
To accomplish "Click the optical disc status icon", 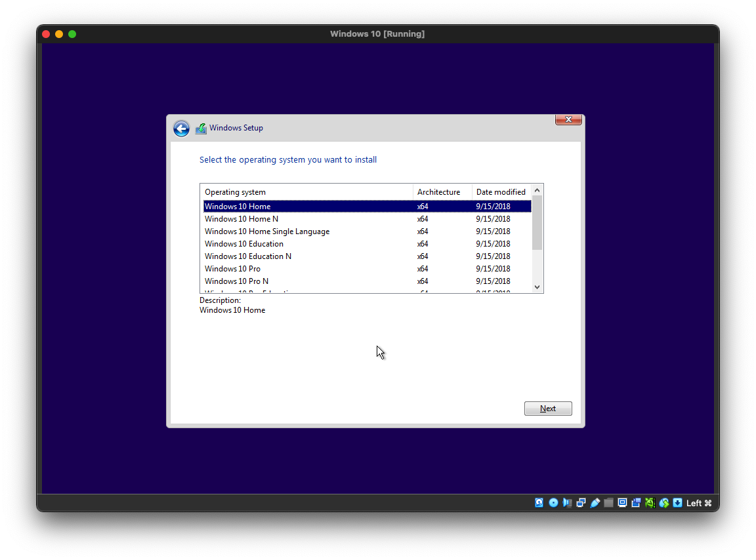I will coord(553,503).
